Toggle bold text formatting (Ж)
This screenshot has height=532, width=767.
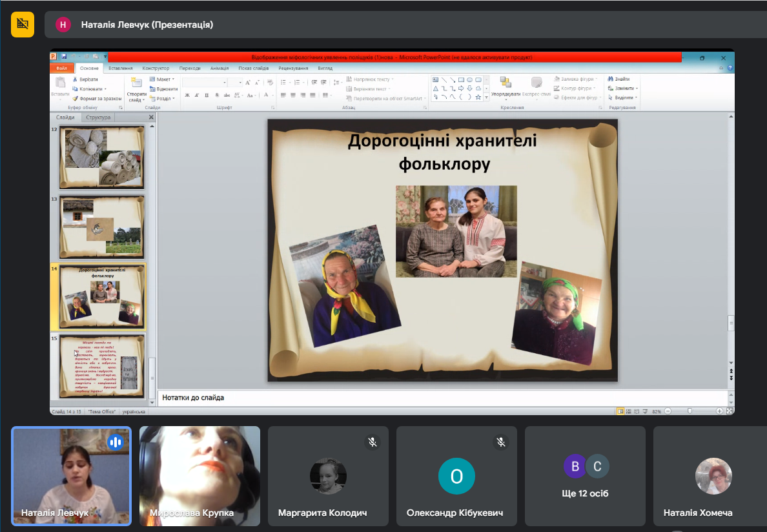tap(187, 95)
